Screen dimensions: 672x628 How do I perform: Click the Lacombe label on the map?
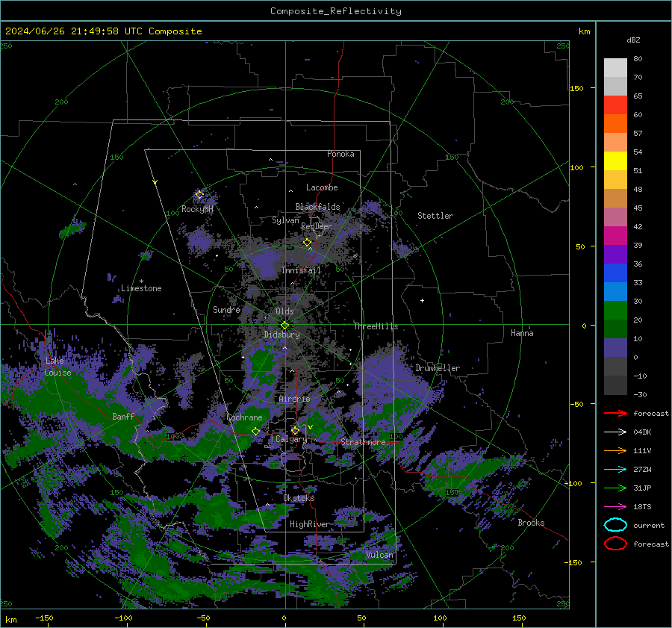(322, 187)
